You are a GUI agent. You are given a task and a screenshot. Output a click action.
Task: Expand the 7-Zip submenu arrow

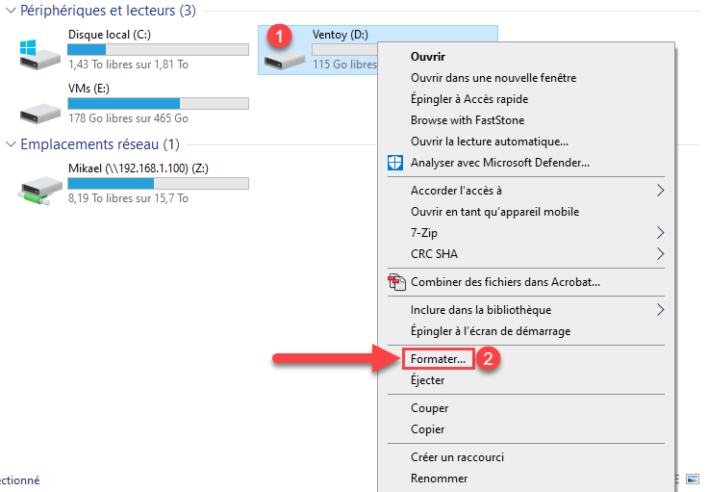(x=660, y=232)
